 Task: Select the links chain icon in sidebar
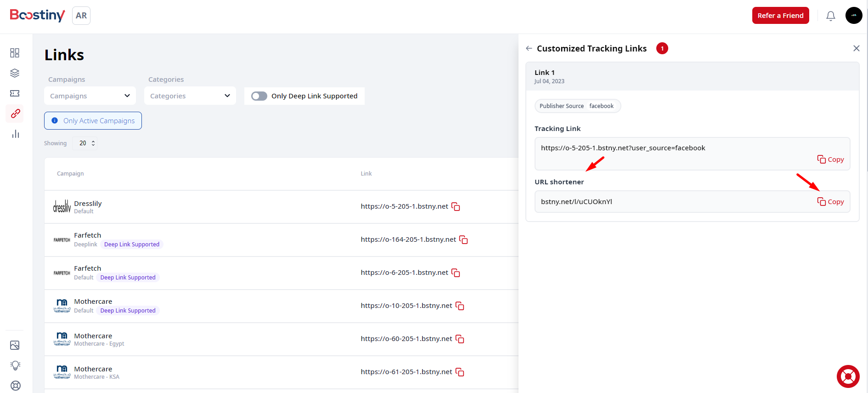click(15, 114)
